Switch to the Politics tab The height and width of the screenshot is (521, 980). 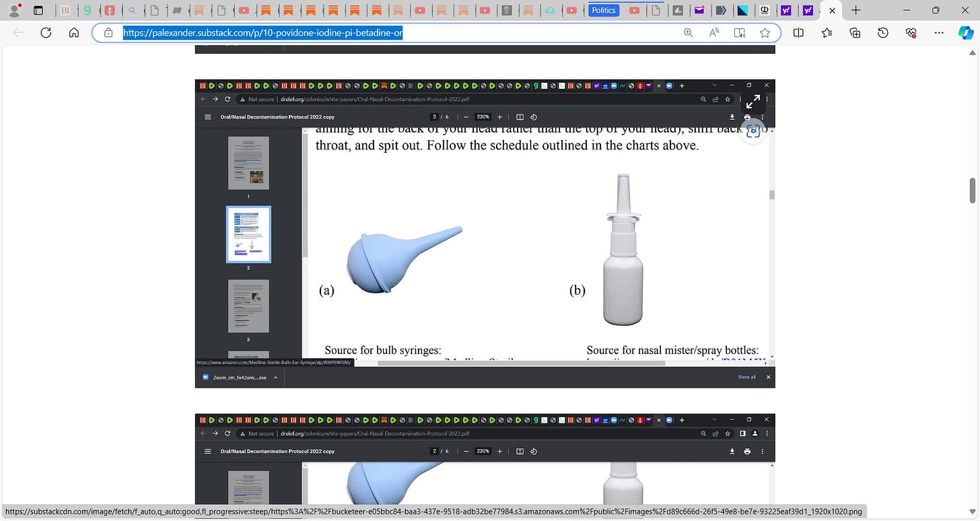click(604, 10)
